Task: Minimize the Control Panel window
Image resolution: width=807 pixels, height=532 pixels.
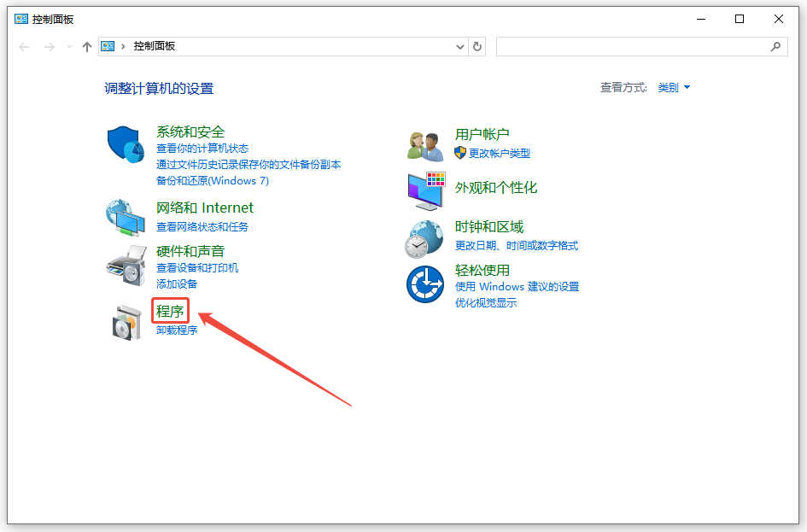Action: [x=701, y=19]
